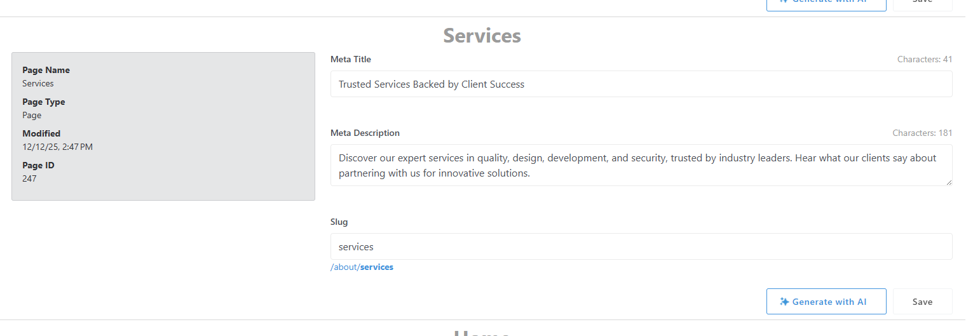Screen dimensions: 980x336
Task: Click the Slug field label
Action: pyautogui.click(x=339, y=222)
